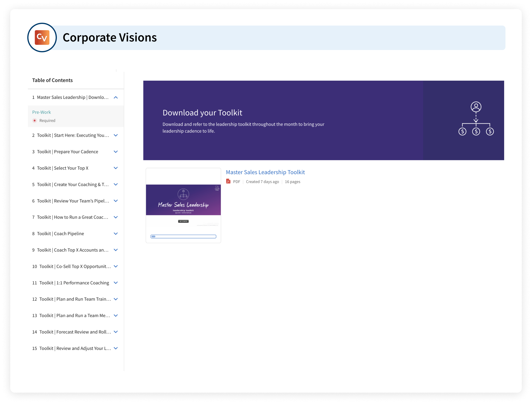
Task: Expand the Prepare Your Cadence chevron
Action: (116, 152)
